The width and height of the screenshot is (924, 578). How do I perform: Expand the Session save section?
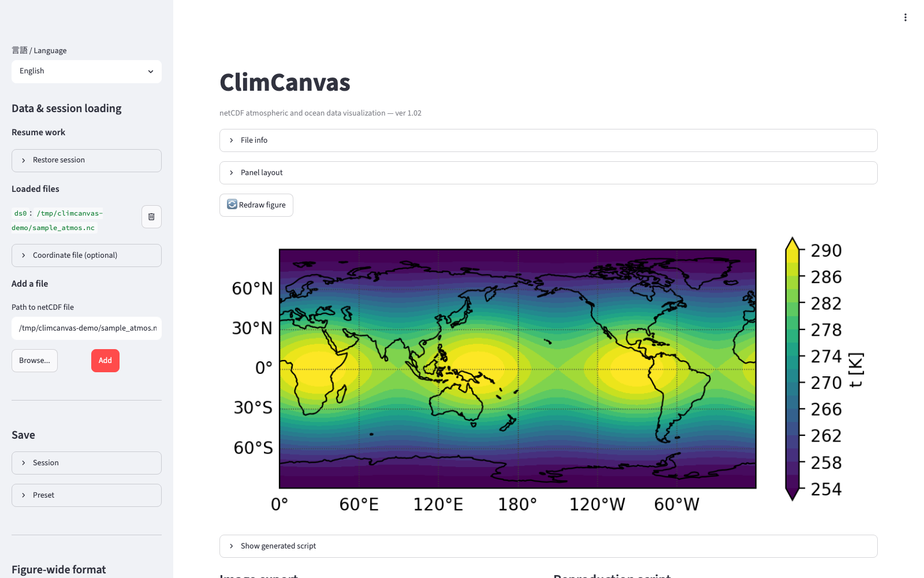[87, 463]
